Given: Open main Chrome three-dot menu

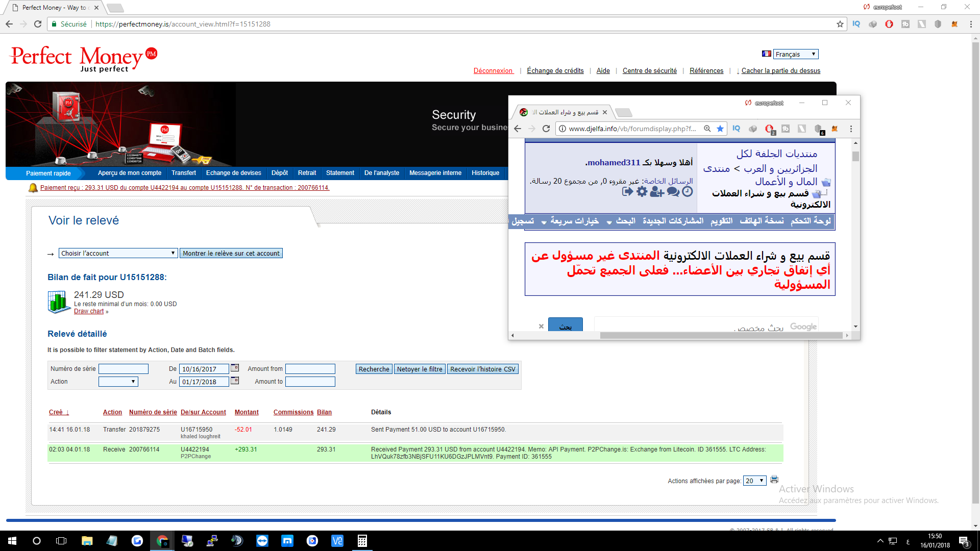Looking at the screenshot, I should (971, 24).
